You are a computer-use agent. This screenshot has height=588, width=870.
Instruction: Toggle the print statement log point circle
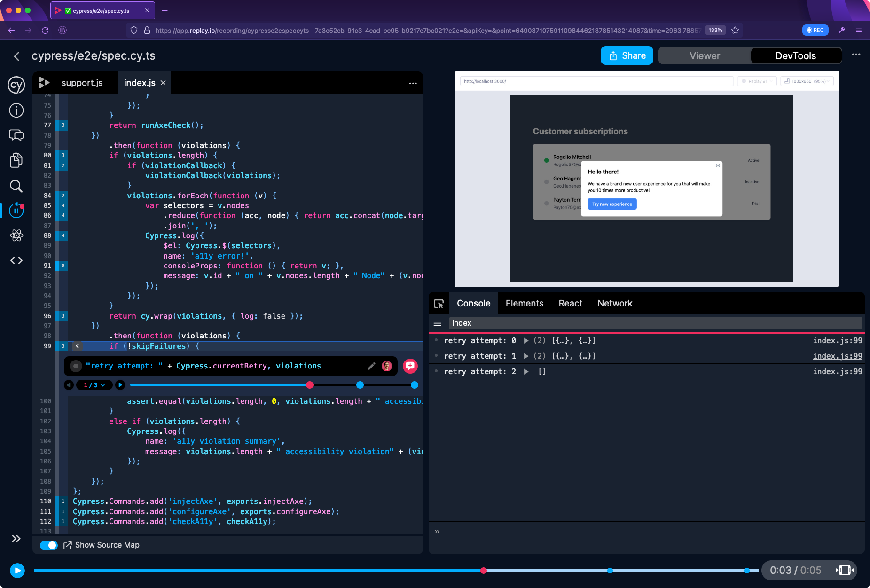coord(75,366)
